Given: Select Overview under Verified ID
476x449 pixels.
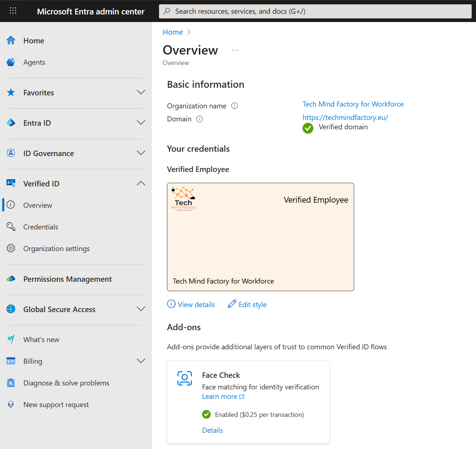Looking at the screenshot, I should point(38,205).
